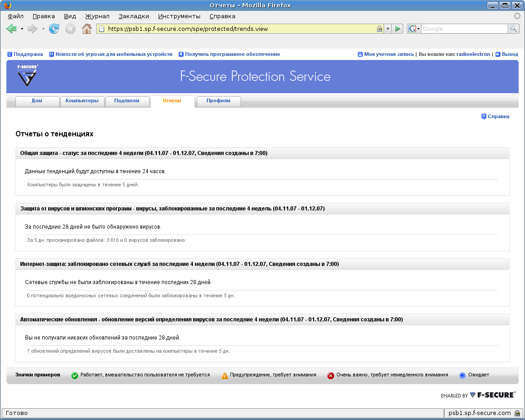
Task: Click the mobile news icon
Action: [51, 54]
